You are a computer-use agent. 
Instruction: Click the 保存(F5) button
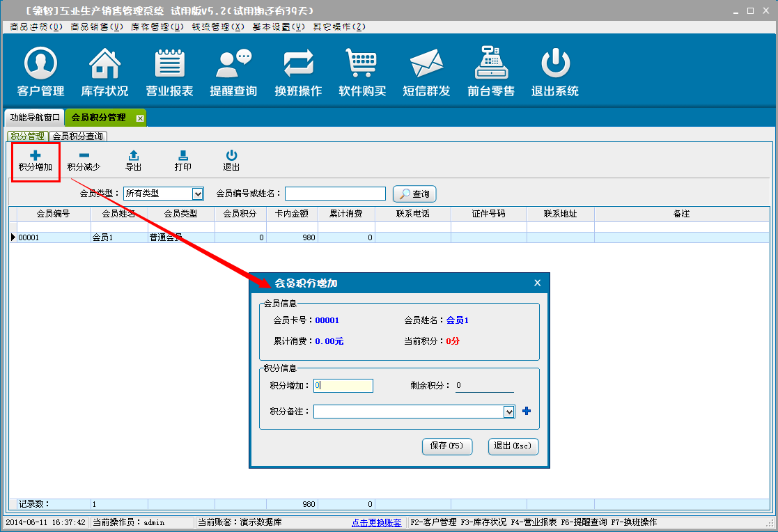[x=447, y=446]
